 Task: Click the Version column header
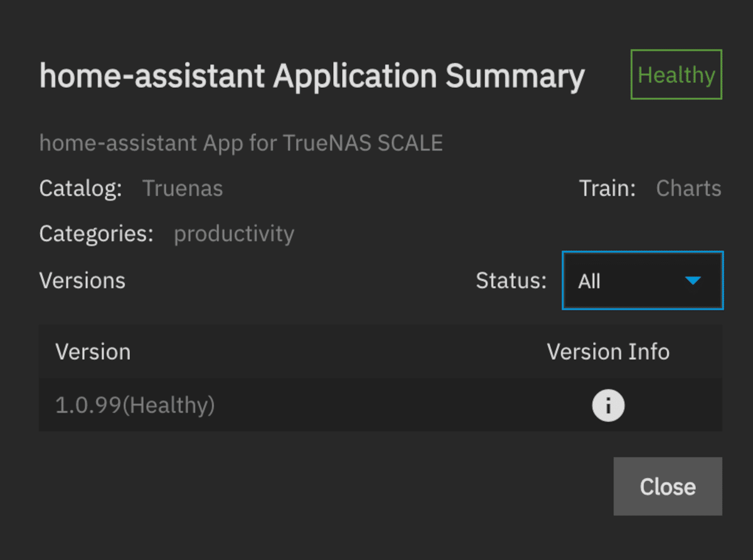pyautogui.click(x=93, y=352)
